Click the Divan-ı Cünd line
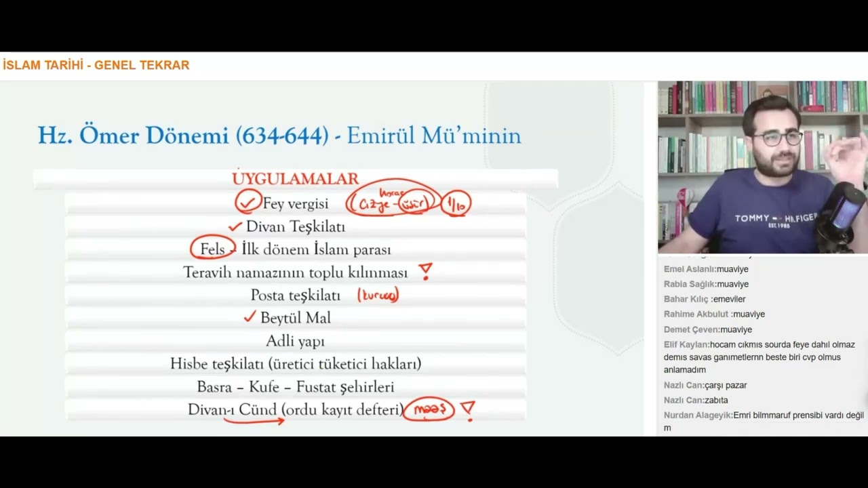The width and height of the screenshot is (868, 488). point(296,410)
